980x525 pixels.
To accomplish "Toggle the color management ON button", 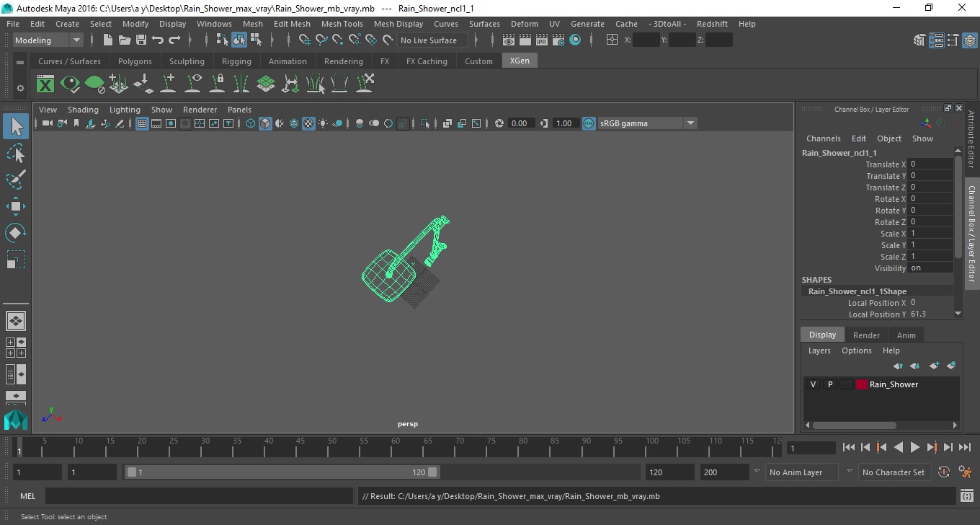I will (x=589, y=123).
